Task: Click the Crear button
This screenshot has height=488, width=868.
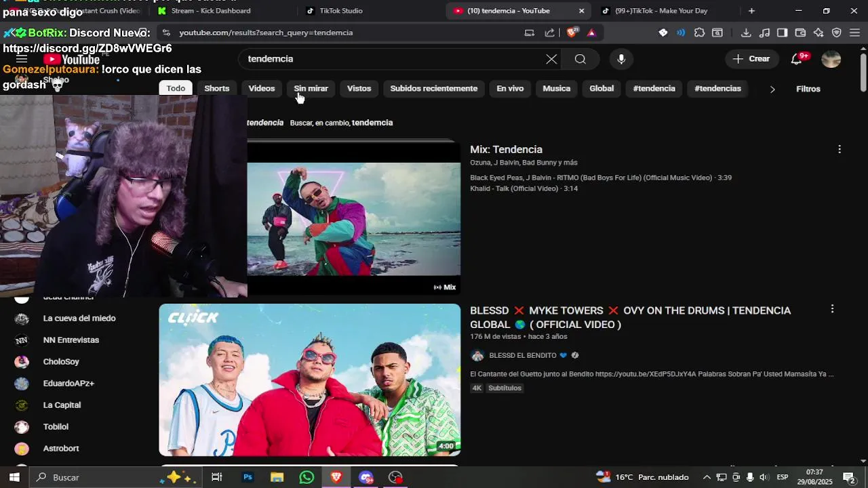Action: pos(751,59)
